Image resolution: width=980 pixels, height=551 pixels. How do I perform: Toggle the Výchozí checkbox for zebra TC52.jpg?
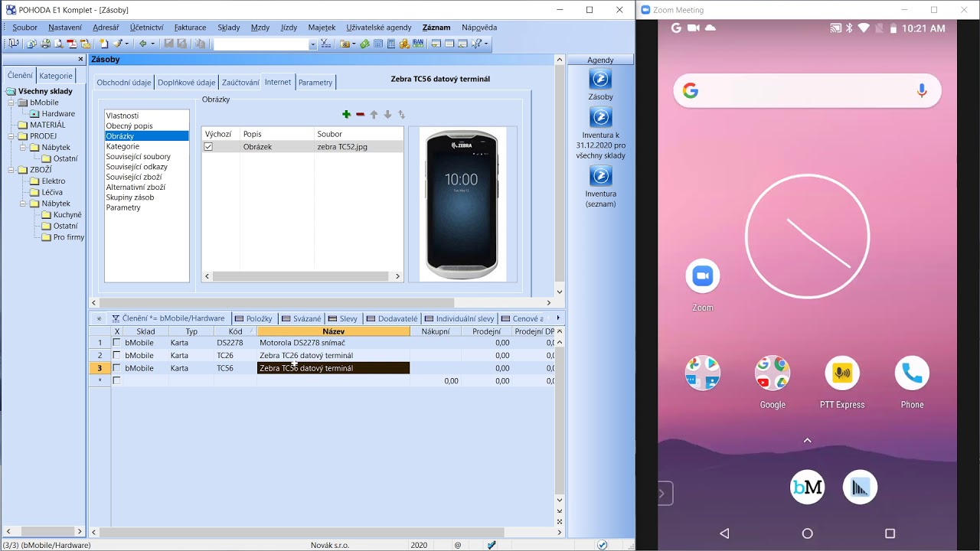click(x=208, y=146)
